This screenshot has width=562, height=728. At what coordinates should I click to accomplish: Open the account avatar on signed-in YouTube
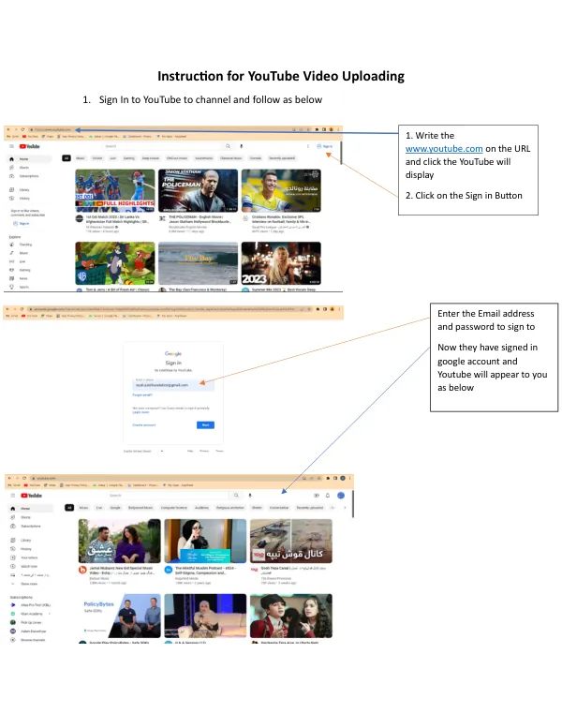coord(341,496)
